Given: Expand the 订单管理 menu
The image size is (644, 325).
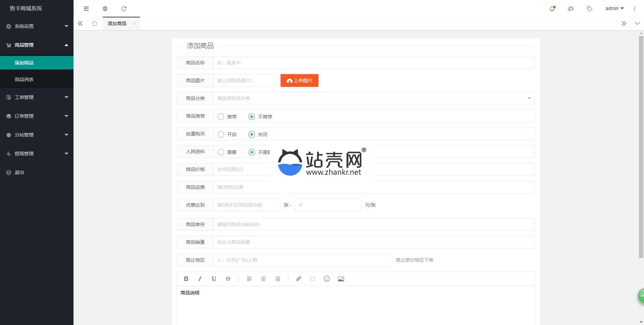Looking at the screenshot, I should (x=37, y=116).
